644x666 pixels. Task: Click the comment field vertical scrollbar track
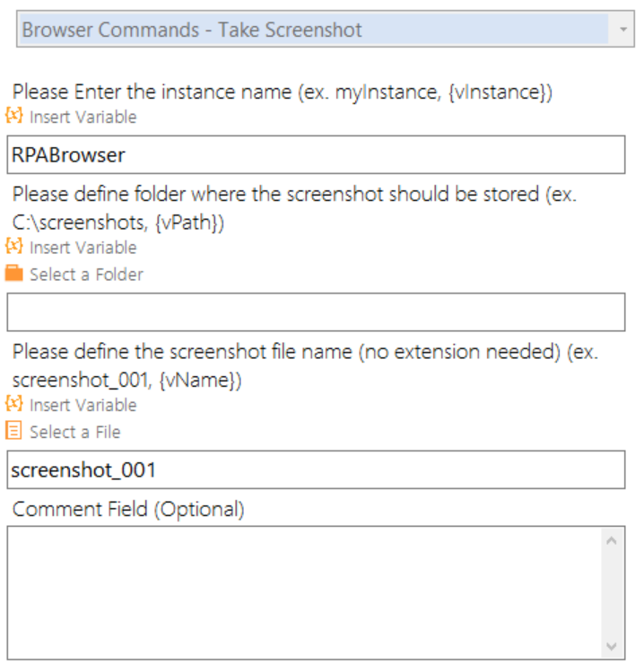coord(612,593)
